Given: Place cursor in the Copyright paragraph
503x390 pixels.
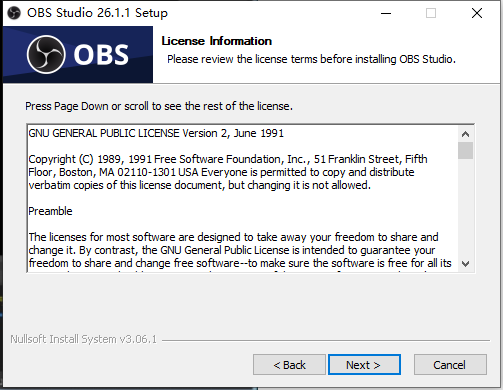Looking at the screenshot, I should 228,172.
